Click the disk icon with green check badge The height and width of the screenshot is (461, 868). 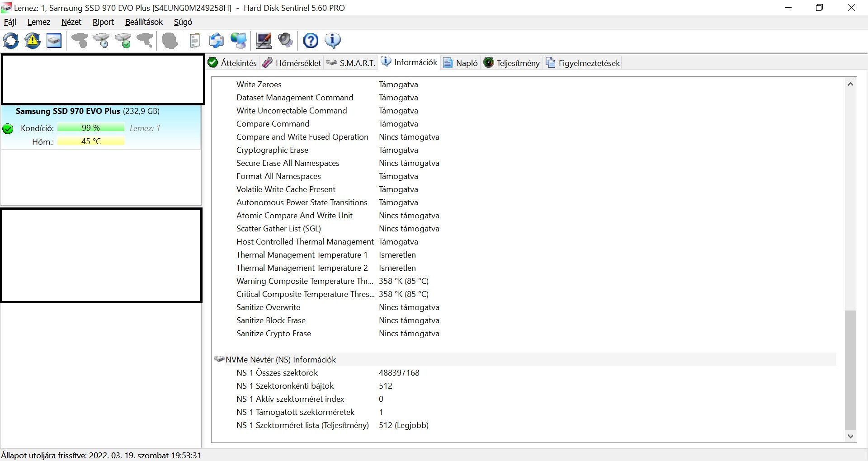tap(123, 41)
